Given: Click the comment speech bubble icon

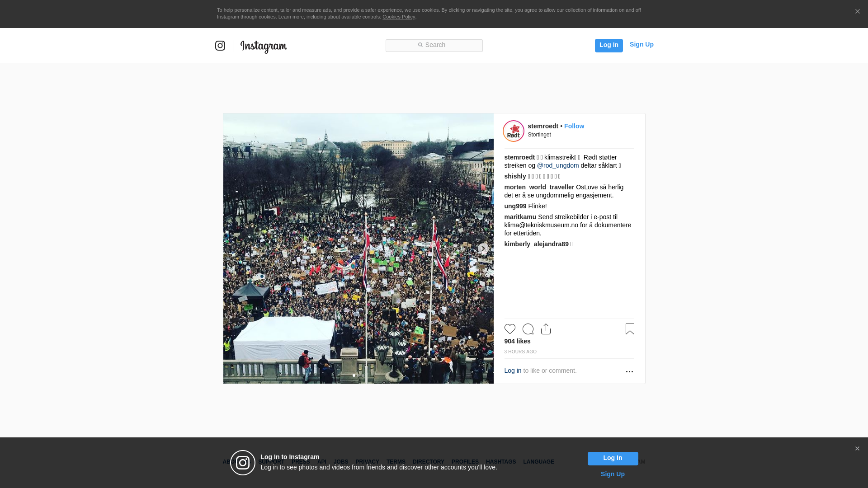Looking at the screenshot, I should coord(528,329).
